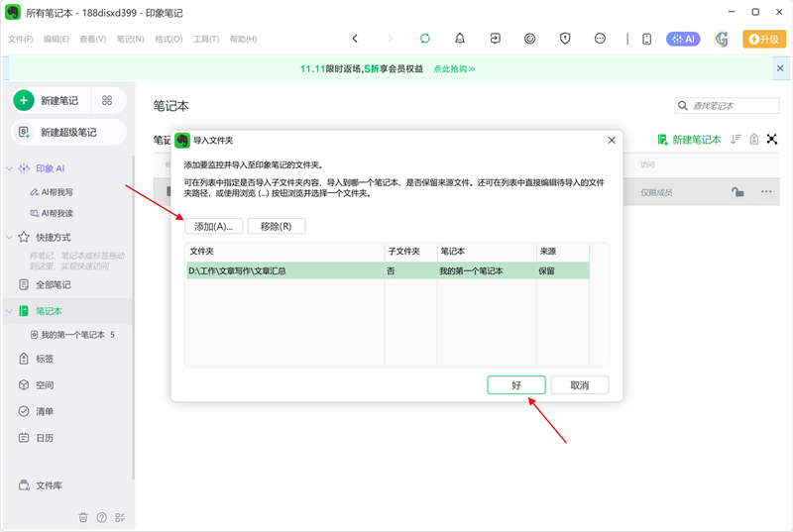Image resolution: width=793 pixels, height=532 pixels.
Task: Click 添加(A)... in import dialog
Action: click(x=213, y=226)
